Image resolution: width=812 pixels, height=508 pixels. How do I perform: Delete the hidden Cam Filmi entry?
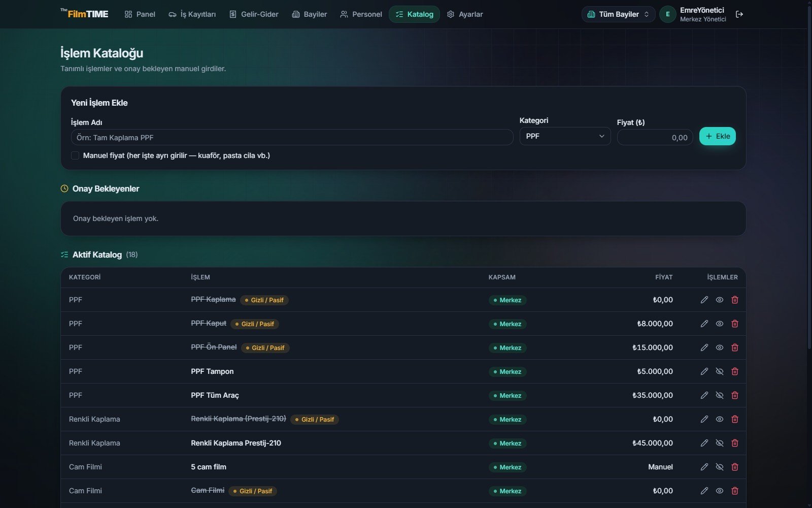pyautogui.click(x=734, y=491)
